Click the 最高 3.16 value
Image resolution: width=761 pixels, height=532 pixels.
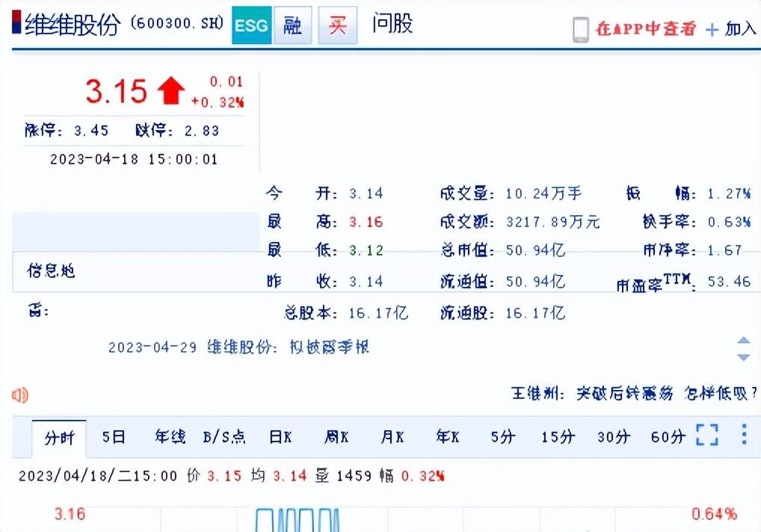pyautogui.click(x=366, y=222)
